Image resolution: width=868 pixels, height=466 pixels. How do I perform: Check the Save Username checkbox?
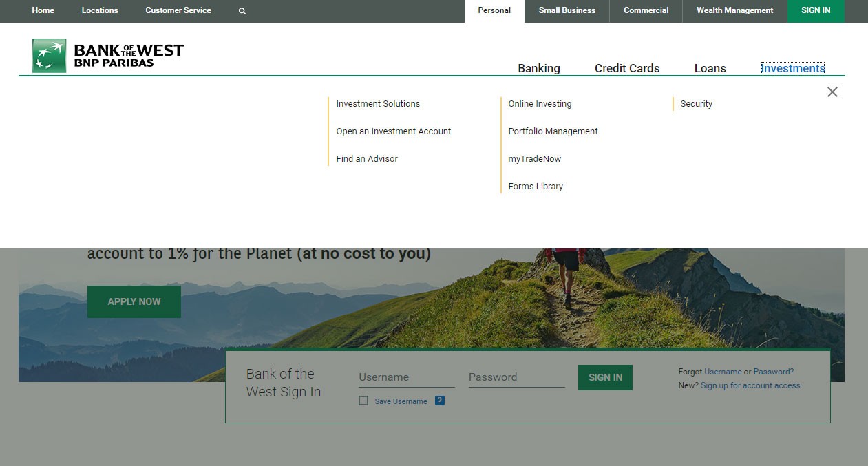pyautogui.click(x=363, y=401)
